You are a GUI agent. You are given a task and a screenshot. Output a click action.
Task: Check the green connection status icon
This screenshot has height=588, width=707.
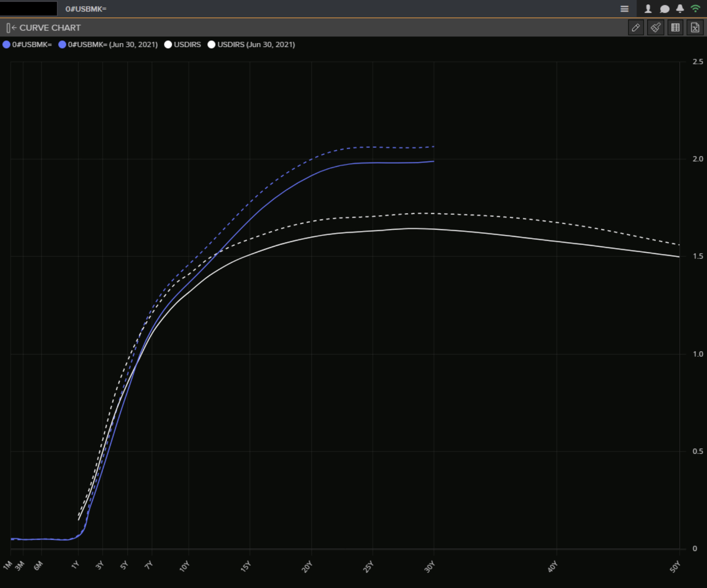(x=695, y=9)
